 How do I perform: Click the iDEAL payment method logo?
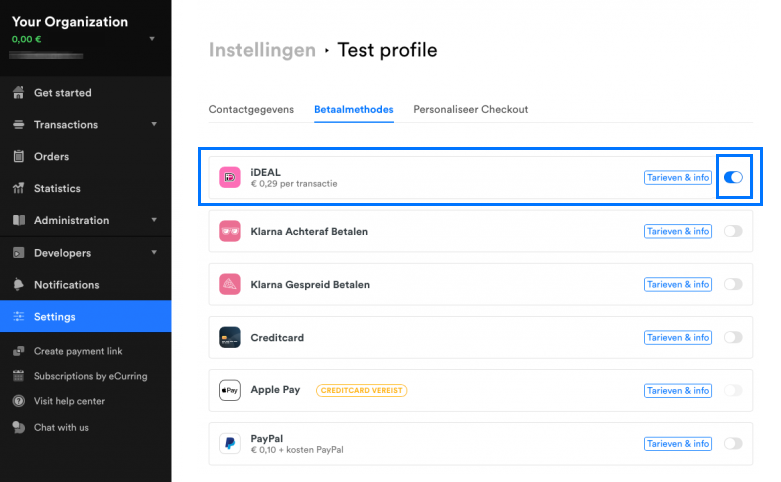pyautogui.click(x=230, y=177)
